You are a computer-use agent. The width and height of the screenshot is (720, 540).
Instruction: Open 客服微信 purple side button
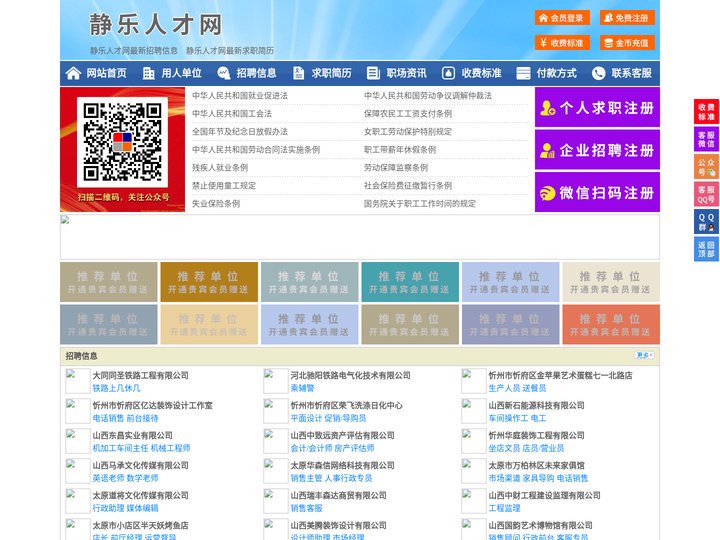[706, 139]
